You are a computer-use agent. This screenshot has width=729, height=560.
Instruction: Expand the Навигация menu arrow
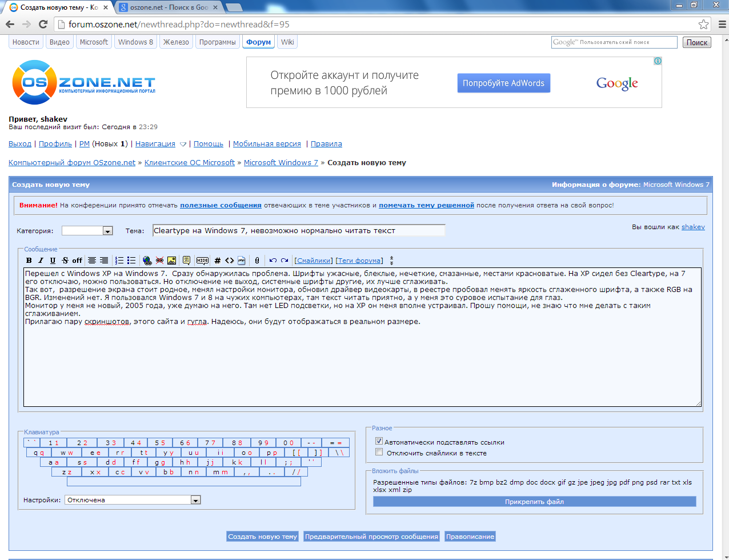[183, 144]
